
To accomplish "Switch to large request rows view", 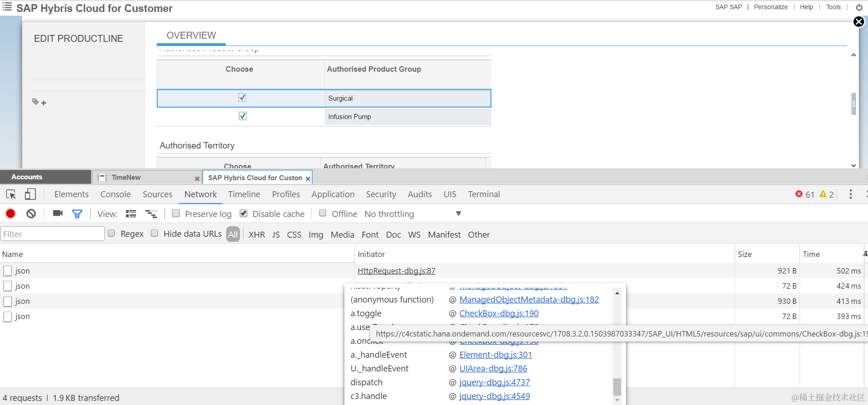I will (131, 214).
